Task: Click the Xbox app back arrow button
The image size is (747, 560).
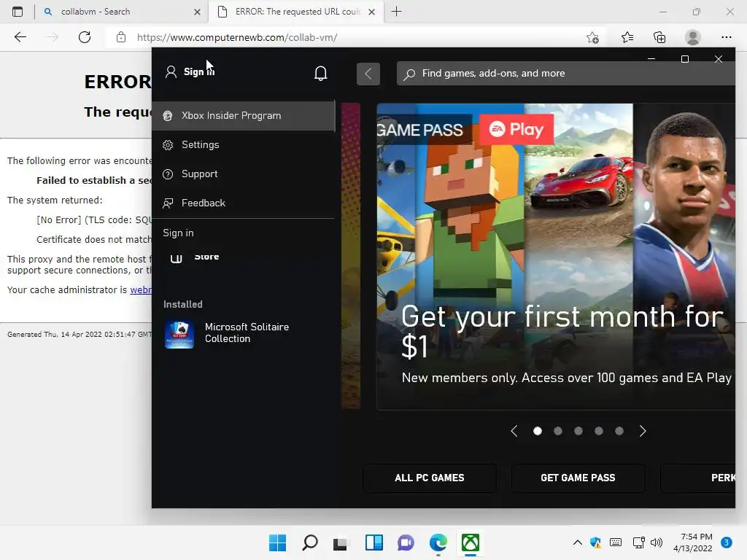Action: pos(368,74)
